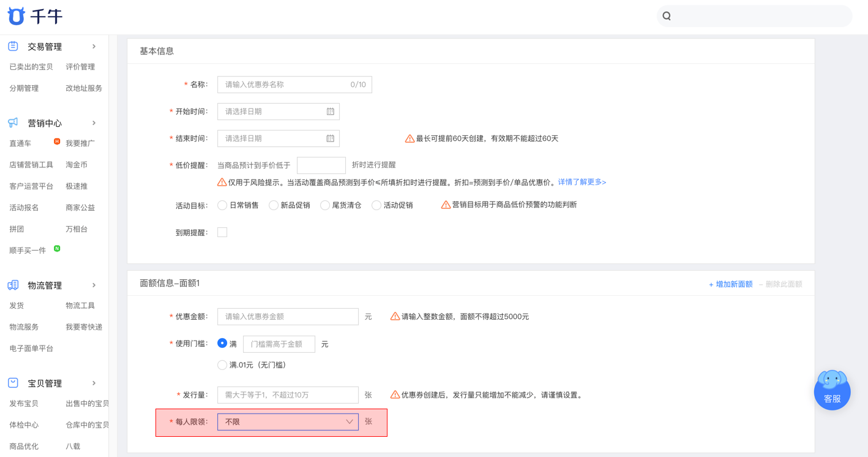Focus the 低价提醒 discount input
Screen dimensions: 868x457
(321, 165)
